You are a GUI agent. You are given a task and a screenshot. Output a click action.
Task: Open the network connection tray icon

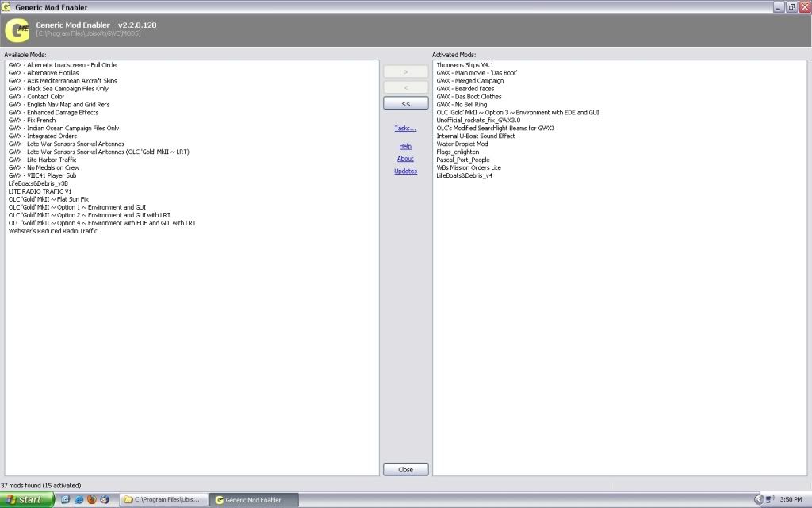point(769,500)
